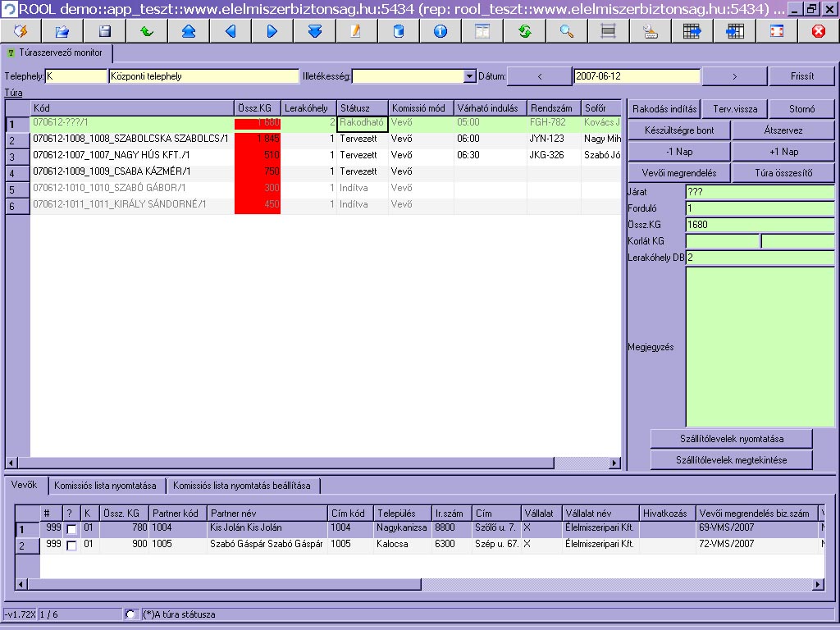
Task: Click the database cylinder toolbar icon
Action: click(399, 31)
